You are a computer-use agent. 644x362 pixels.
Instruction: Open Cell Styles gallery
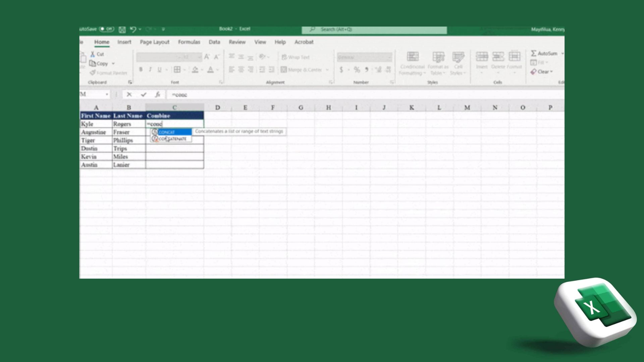tap(458, 63)
